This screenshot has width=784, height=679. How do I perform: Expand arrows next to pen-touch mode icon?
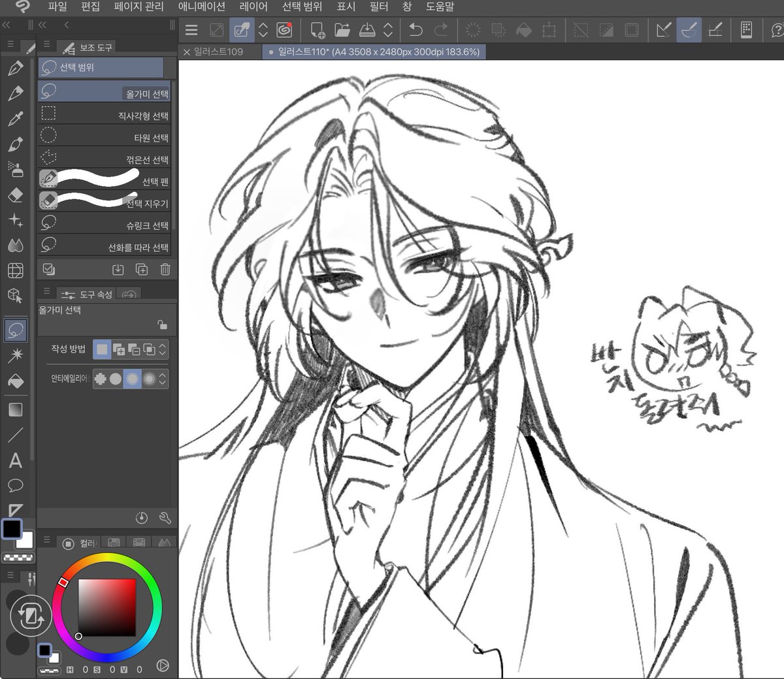263,30
